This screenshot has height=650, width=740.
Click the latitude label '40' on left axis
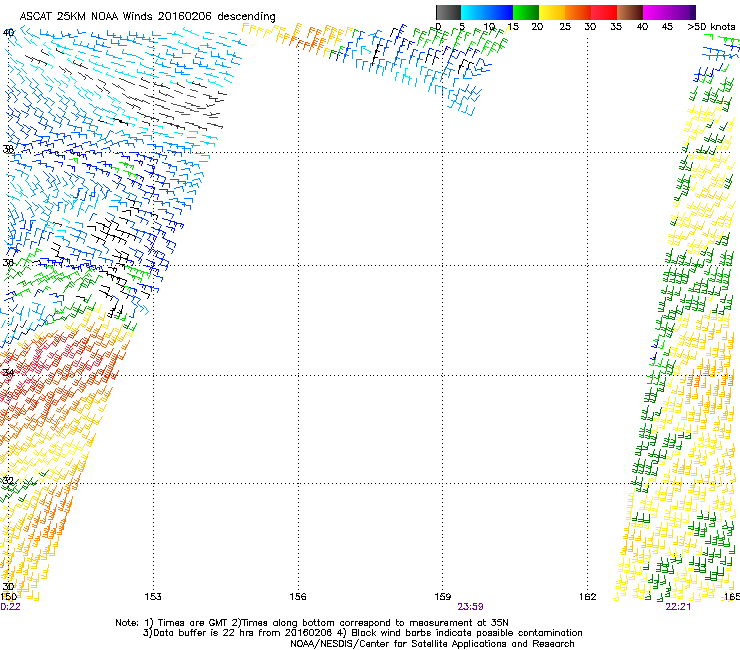coord(8,33)
